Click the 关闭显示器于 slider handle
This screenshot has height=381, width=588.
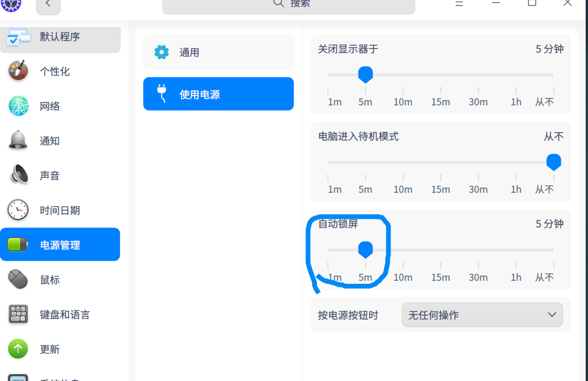pos(365,75)
